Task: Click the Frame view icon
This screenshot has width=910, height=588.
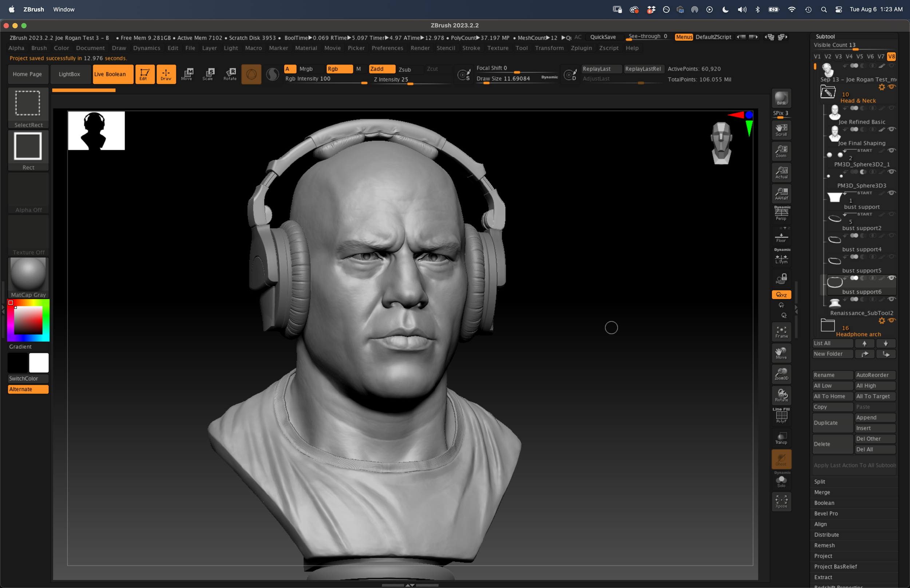Action: tap(781, 332)
